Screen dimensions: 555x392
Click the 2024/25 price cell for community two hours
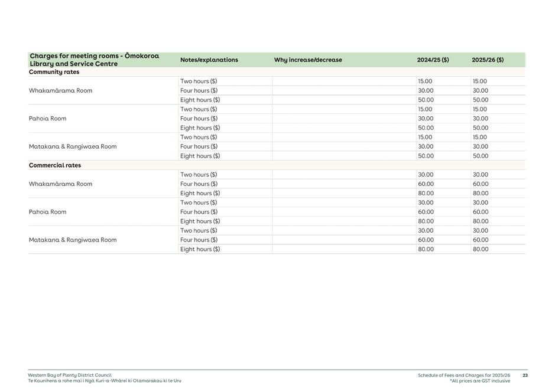424,81
